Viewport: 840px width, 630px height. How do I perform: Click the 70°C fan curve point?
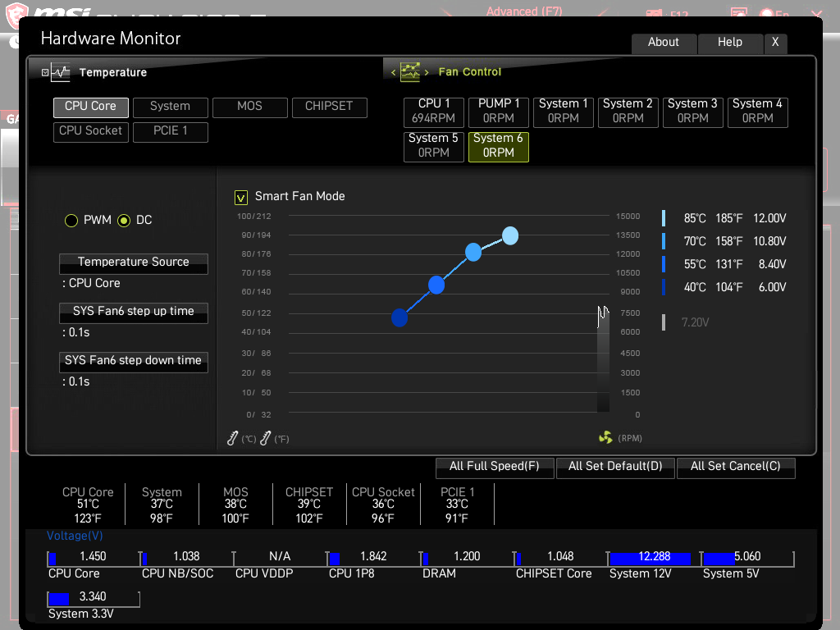pos(473,252)
